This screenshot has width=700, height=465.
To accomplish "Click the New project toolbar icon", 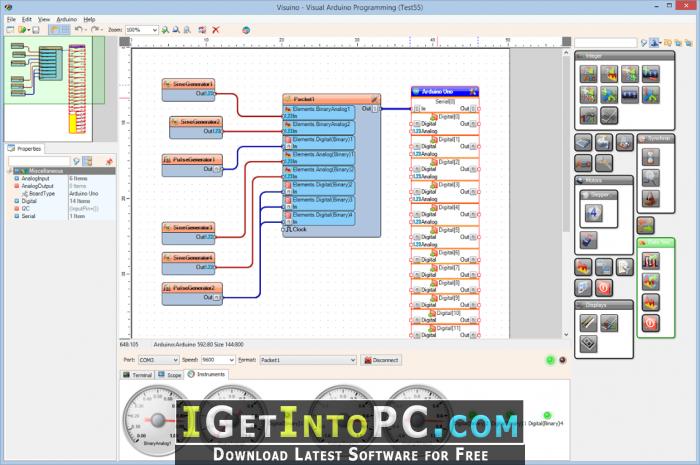I will coord(10,30).
